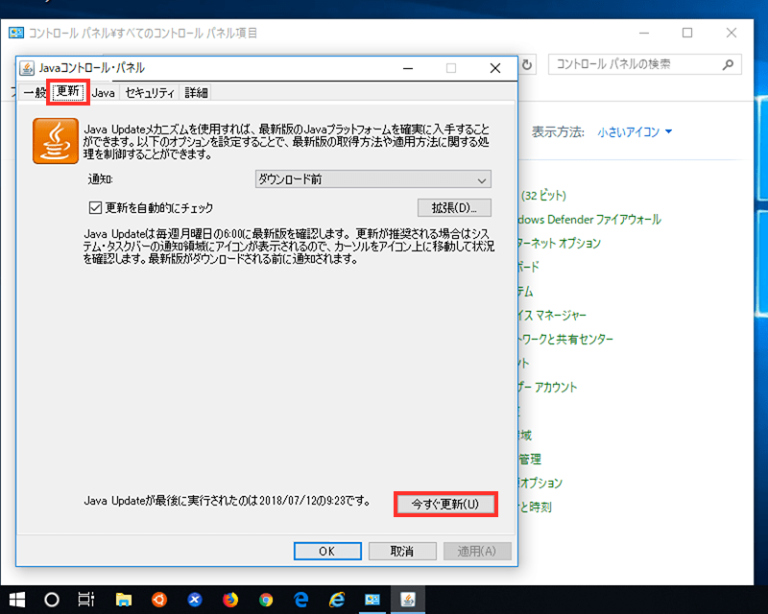The height and width of the screenshot is (614, 768).
Task: Minimize the Javaコントロール・パネル dialog
Action: [x=408, y=68]
